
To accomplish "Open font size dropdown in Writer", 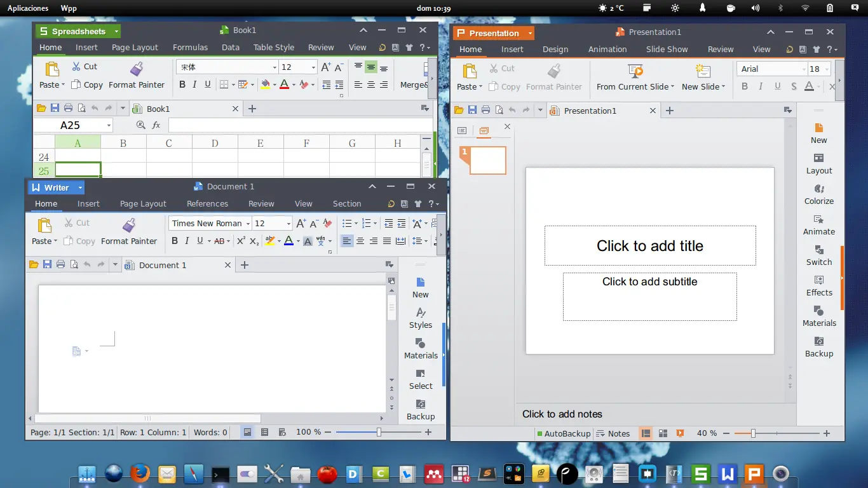I will point(288,224).
